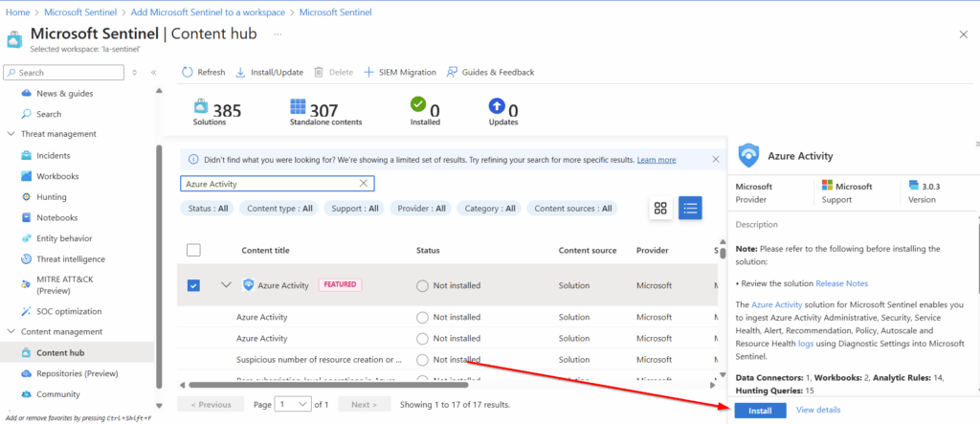Click the Previous page button

210,405
